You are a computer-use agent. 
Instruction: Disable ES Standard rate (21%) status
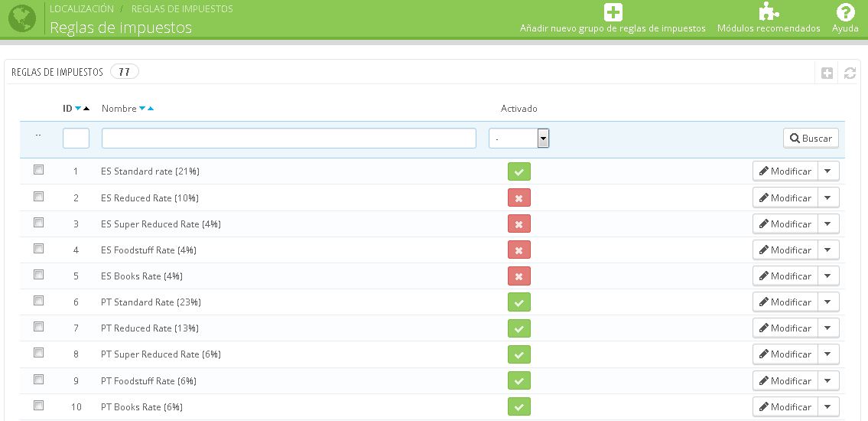point(519,171)
